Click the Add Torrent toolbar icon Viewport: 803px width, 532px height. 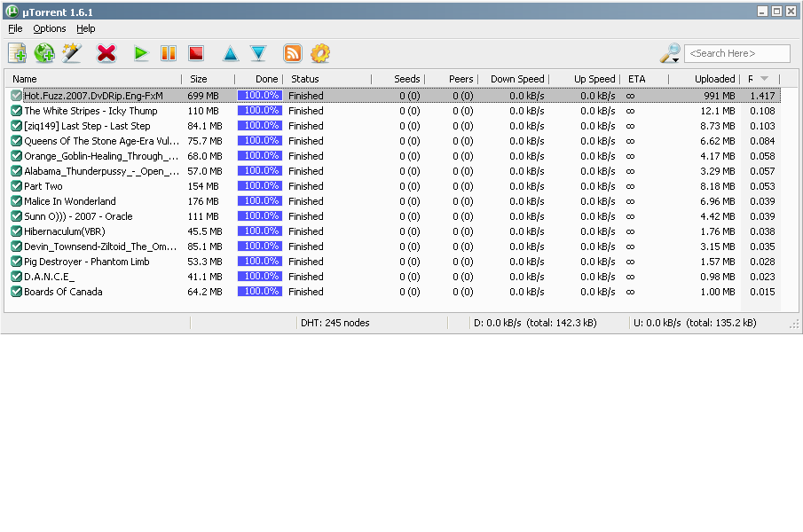click(x=17, y=53)
